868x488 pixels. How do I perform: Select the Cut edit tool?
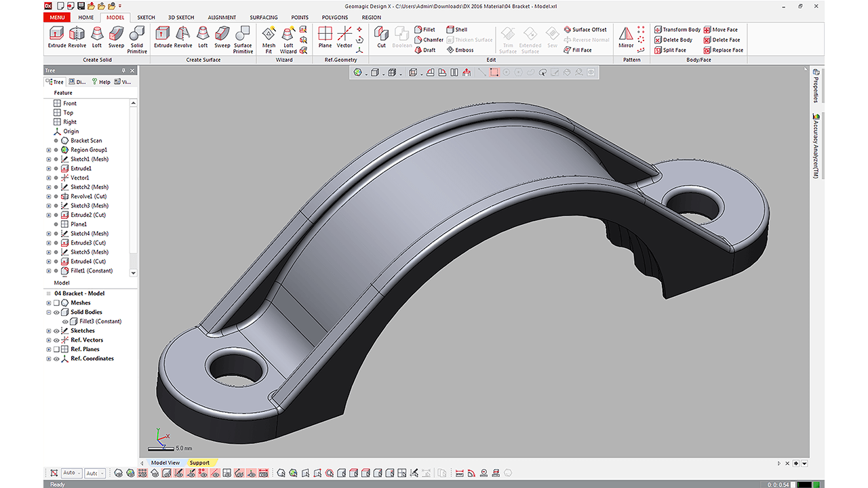381,37
